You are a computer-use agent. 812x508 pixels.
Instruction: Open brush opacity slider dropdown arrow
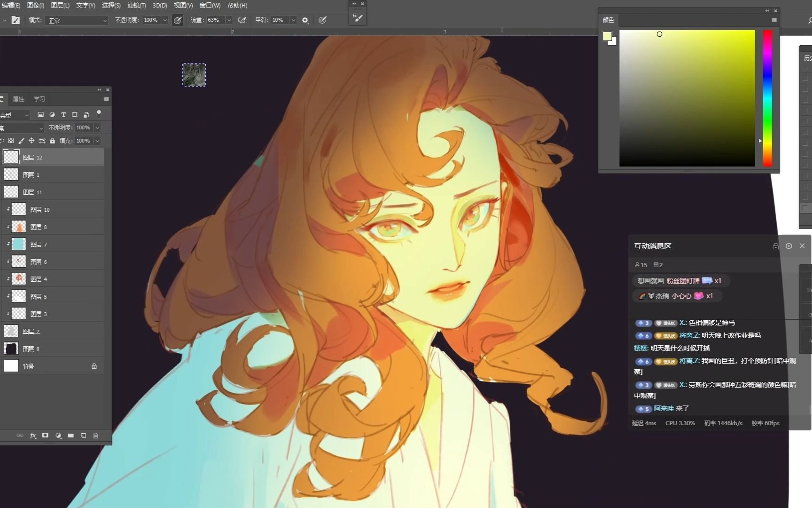tap(164, 20)
